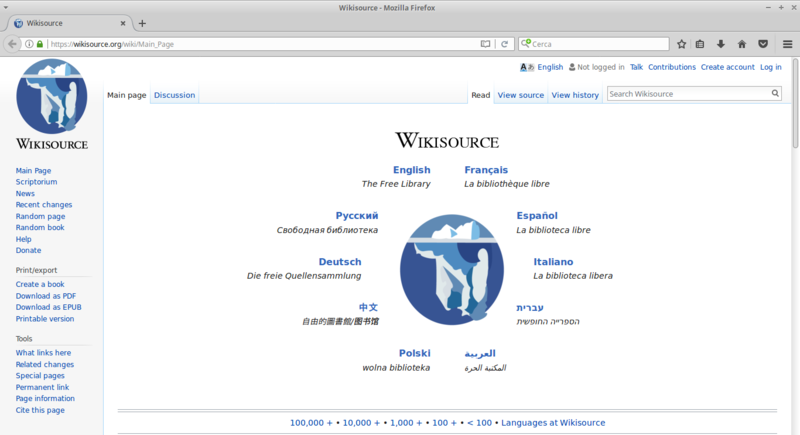Open the Русский Wikisource link
800x435 pixels.
pos(357,216)
